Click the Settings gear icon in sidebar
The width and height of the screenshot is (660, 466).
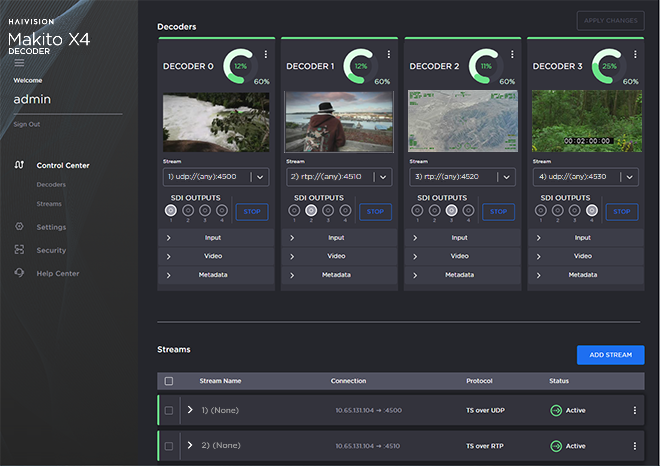[x=19, y=227]
